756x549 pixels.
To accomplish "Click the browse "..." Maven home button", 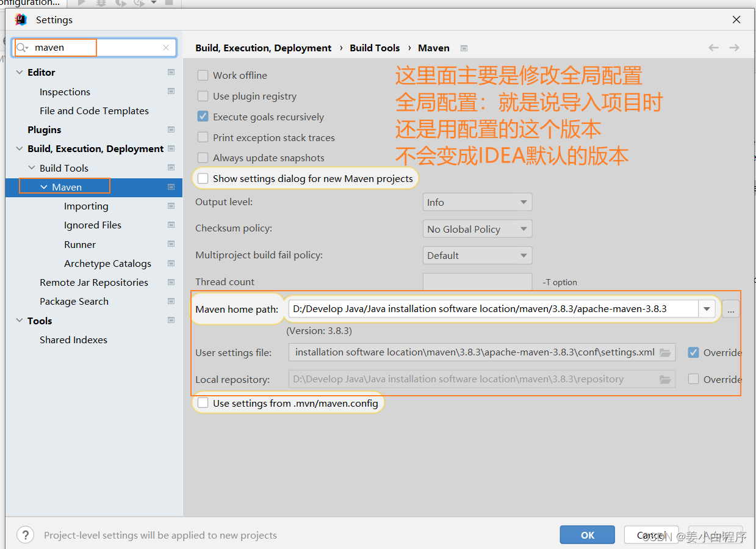I will [x=730, y=309].
